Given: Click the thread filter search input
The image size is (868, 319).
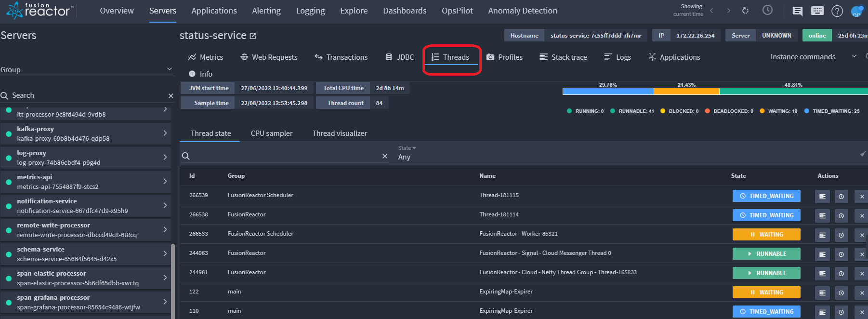Looking at the screenshot, I should [x=285, y=156].
